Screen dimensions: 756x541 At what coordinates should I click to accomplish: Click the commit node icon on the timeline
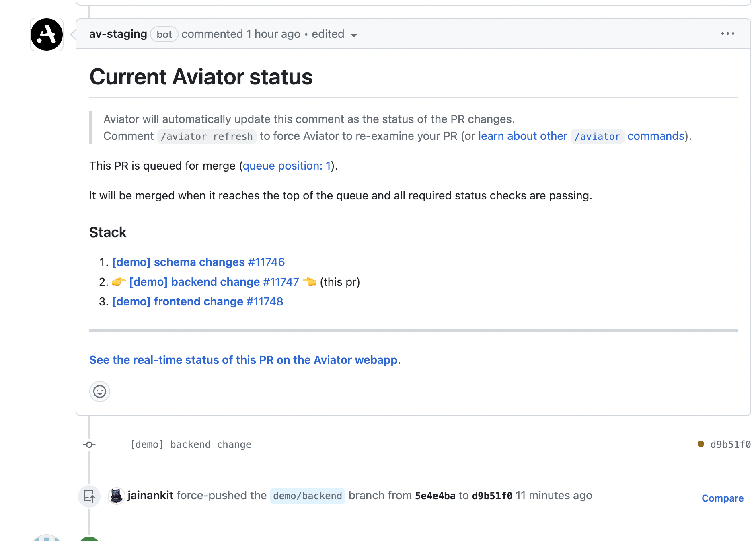(x=89, y=445)
